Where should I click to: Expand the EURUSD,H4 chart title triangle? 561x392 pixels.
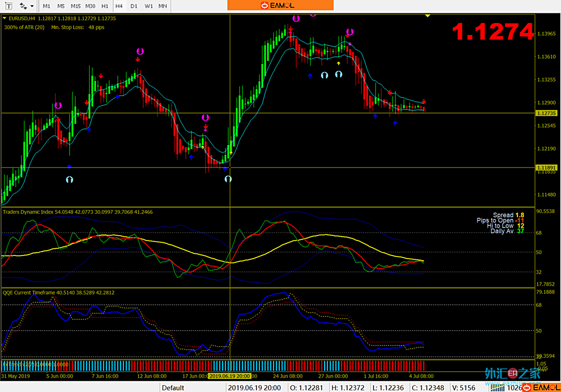point(5,18)
